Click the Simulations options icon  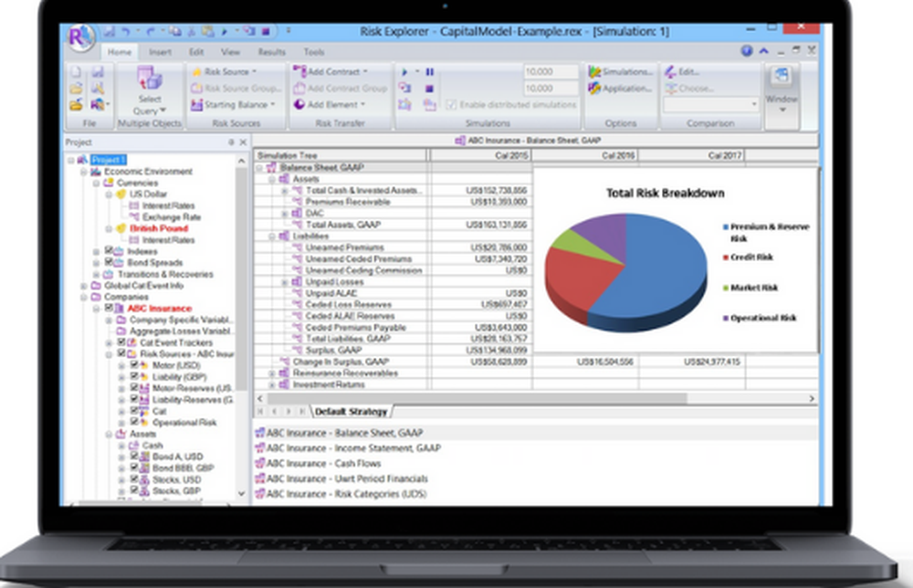[x=594, y=71]
